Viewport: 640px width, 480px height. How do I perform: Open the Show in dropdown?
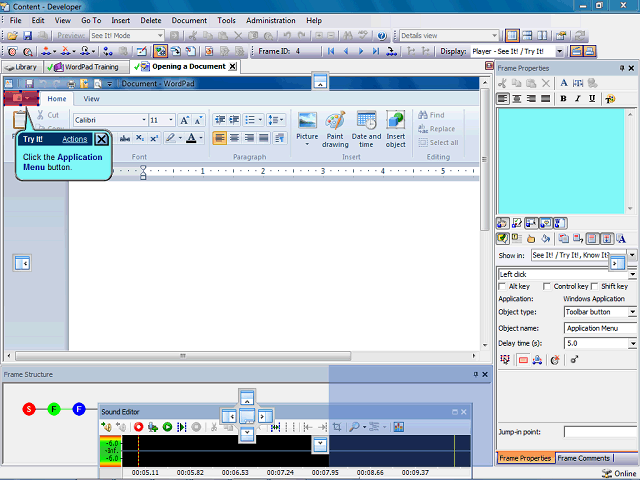click(x=632, y=255)
